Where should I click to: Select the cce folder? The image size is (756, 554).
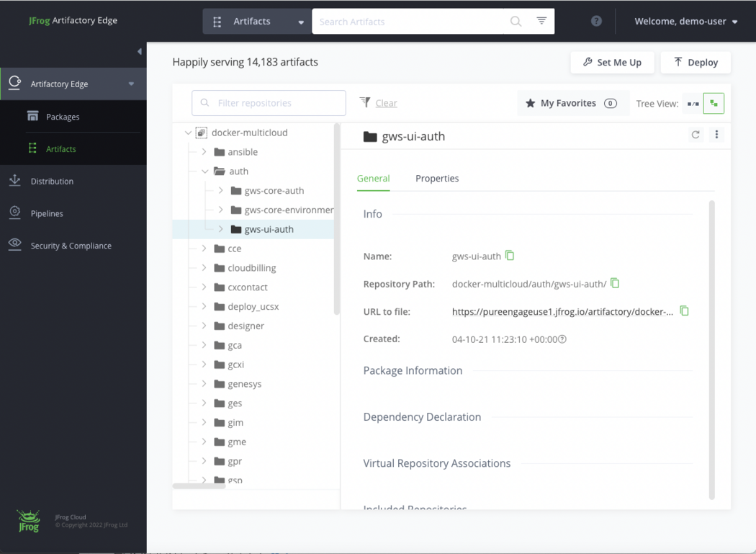(x=234, y=249)
